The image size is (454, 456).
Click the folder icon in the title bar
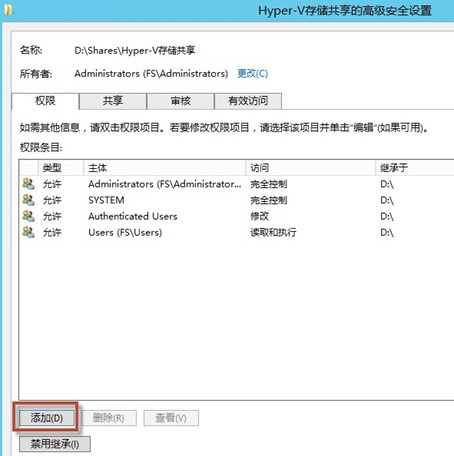point(8,10)
